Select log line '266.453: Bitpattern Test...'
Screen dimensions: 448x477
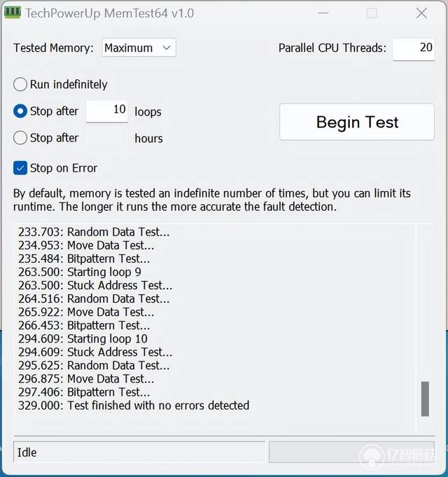[84, 326]
